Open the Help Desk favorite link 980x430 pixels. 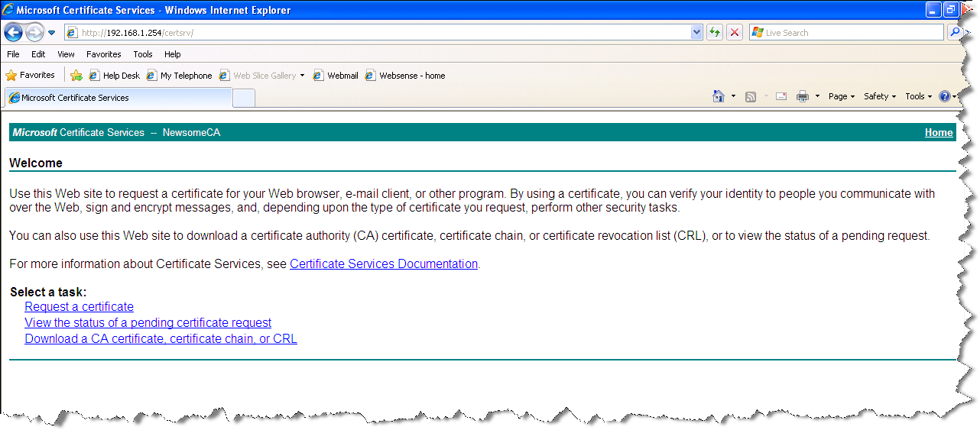click(x=115, y=76)
